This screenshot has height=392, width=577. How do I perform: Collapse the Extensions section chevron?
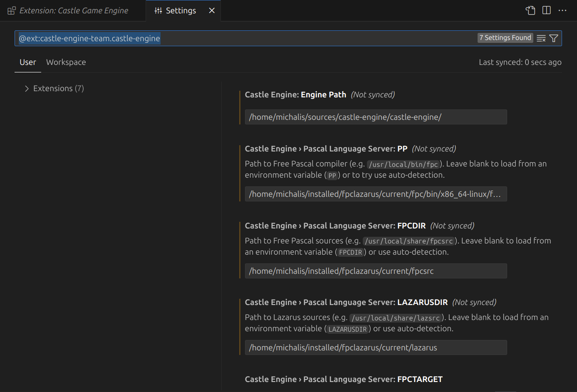coord(27,88)
